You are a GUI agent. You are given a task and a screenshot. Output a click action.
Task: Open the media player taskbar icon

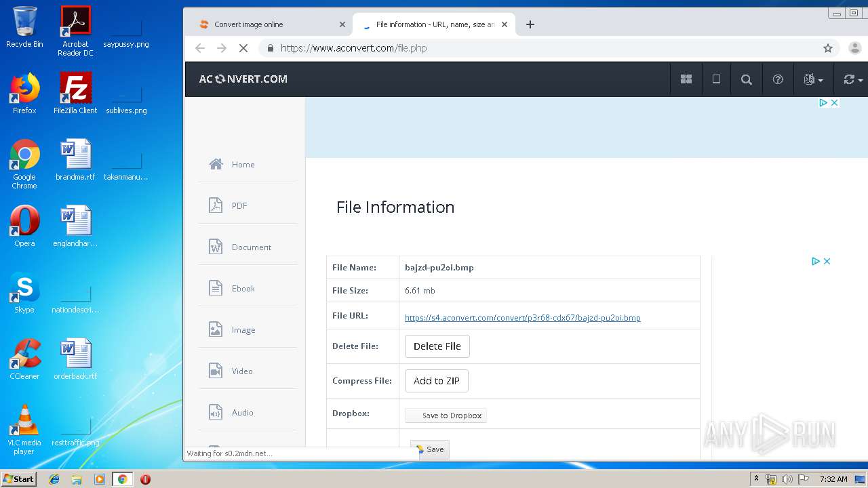coord(99,479)
